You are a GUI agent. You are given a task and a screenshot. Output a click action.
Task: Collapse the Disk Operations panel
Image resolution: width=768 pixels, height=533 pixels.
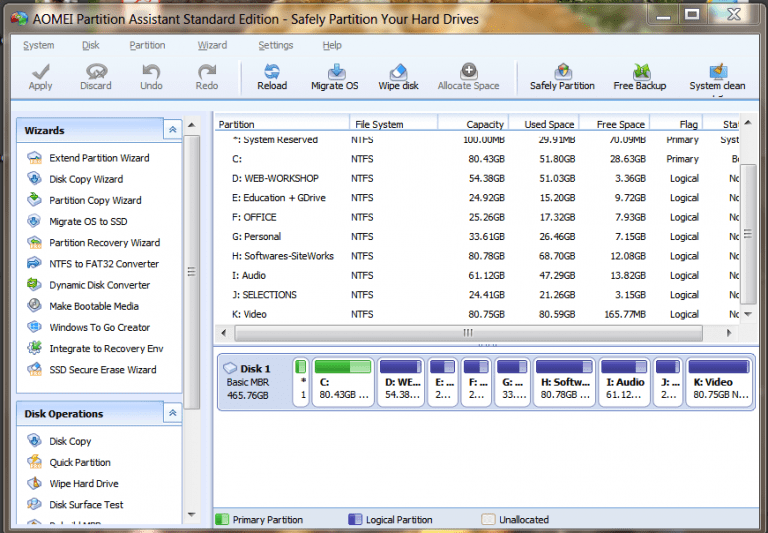[x=172, y=413]
